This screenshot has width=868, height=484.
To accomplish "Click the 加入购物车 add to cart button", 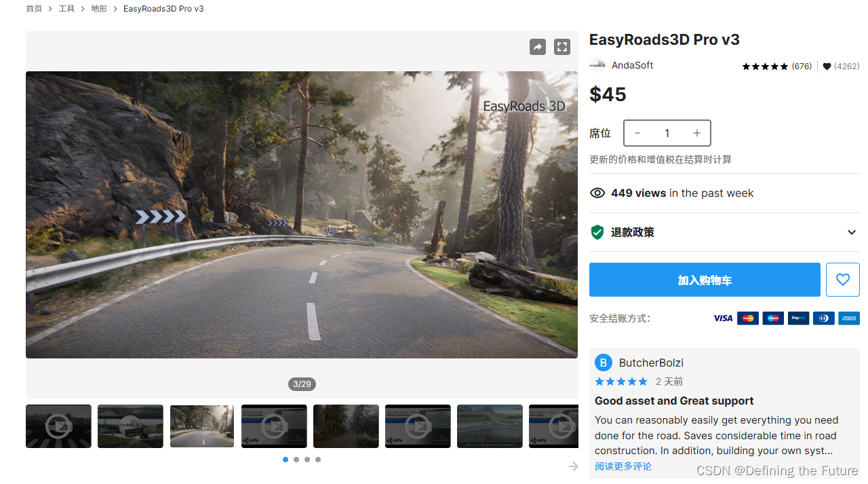I will (x=705, y=280).
